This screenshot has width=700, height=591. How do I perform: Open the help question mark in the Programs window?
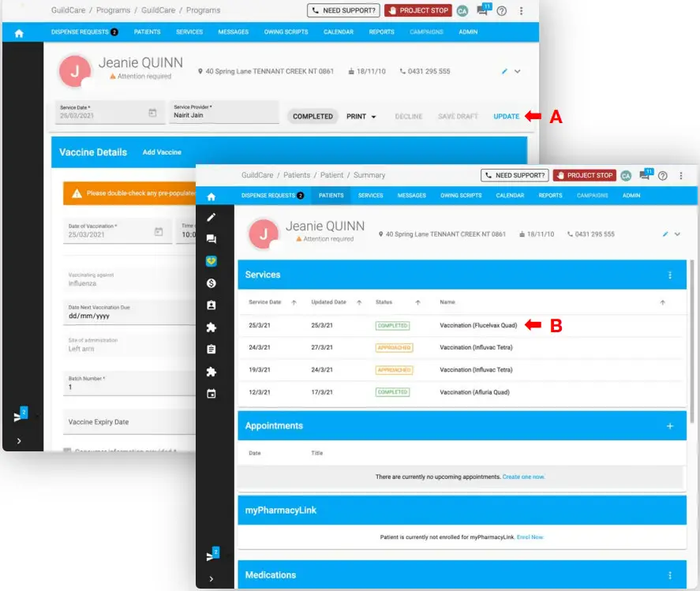502,11
